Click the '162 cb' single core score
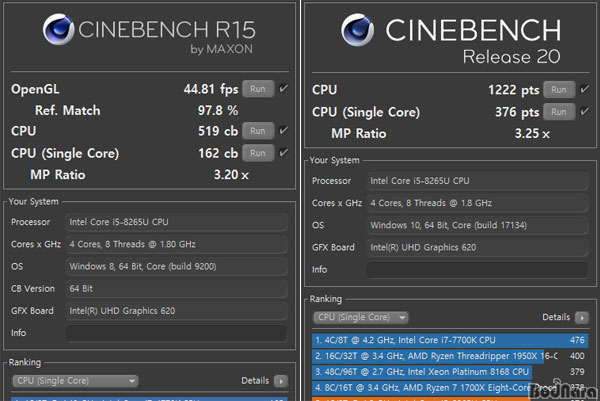The height and width of the screenshot is (401, 600). click(x=218, y=153)
